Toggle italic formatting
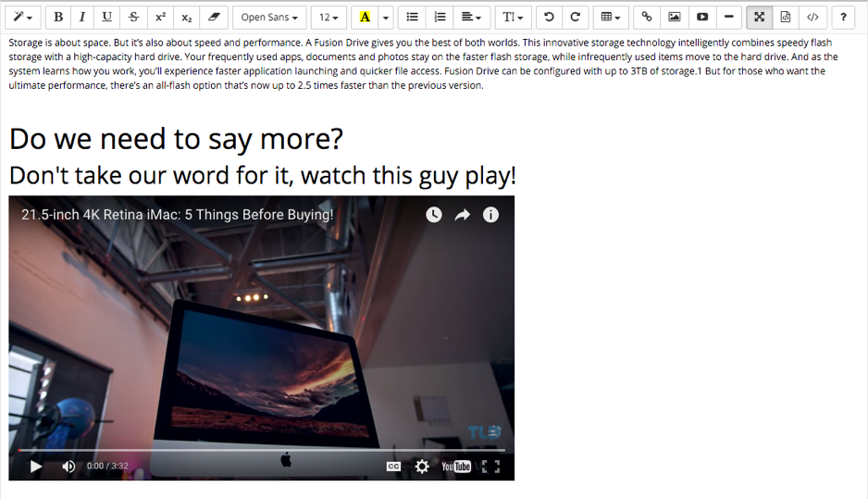The height and width of the screenshot is (499, 868). [x=82, y=18]
